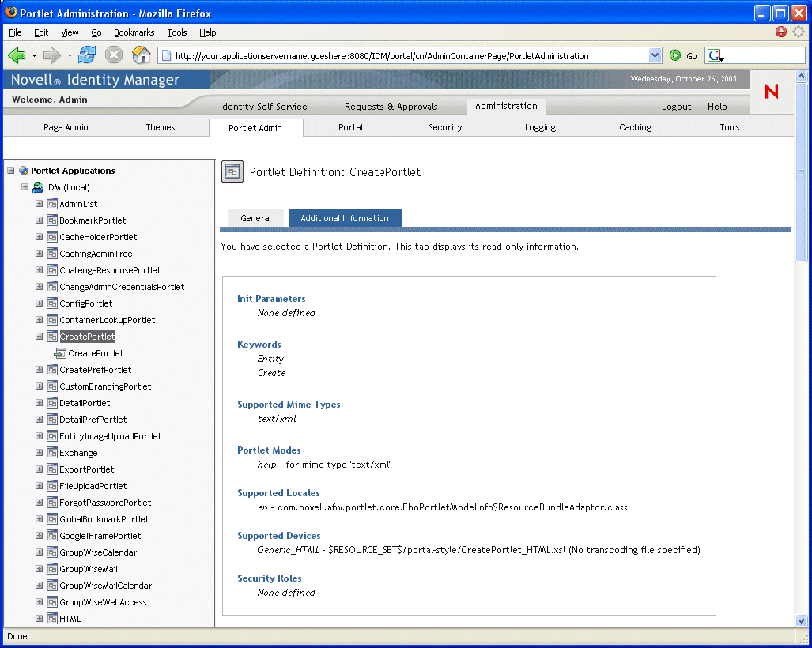
Task: Click the HTML portlet icon
Action: [51, 619]
